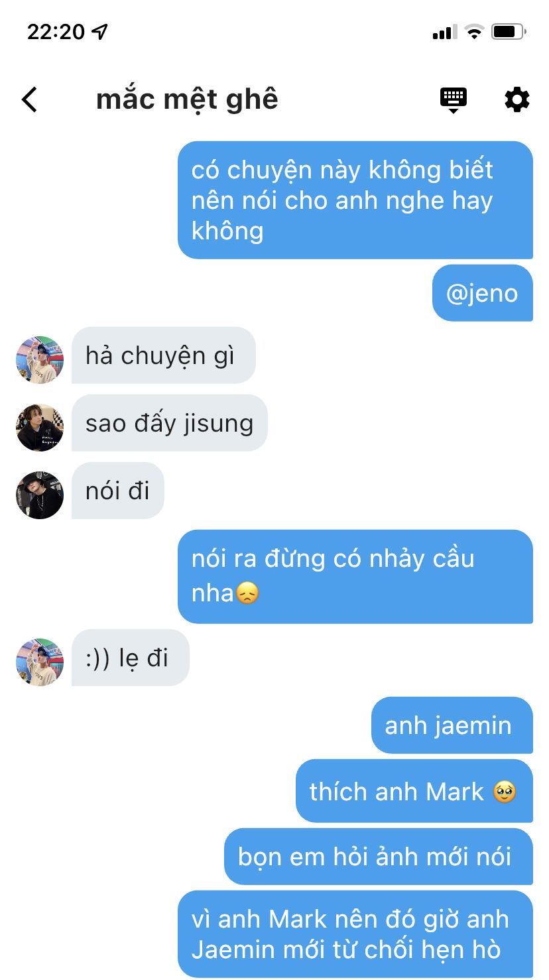Tap the 'anh jaemin' message bubble
Screen dimensions: 549x980
point(452,725)
